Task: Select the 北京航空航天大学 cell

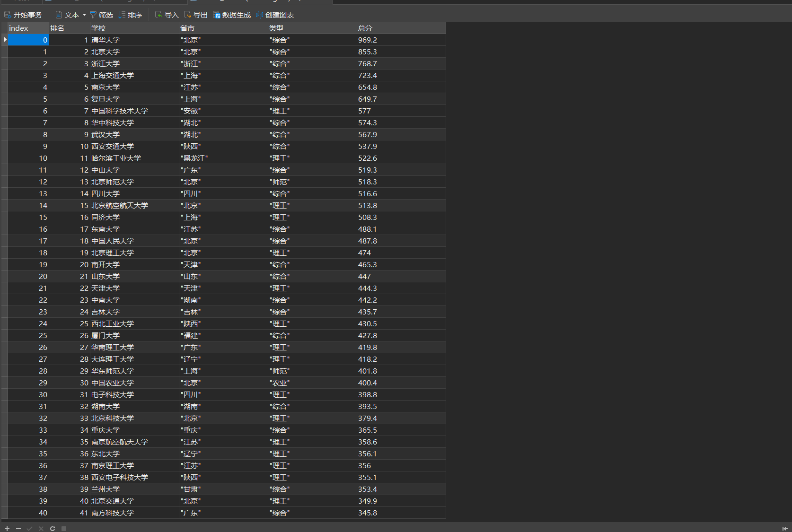Action: [x=134, y=205]
